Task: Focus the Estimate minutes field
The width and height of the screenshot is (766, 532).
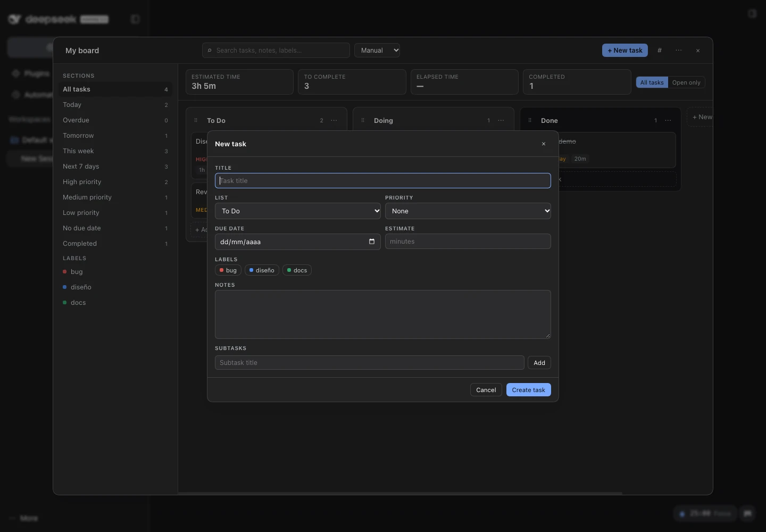Action: coord(468,242)
